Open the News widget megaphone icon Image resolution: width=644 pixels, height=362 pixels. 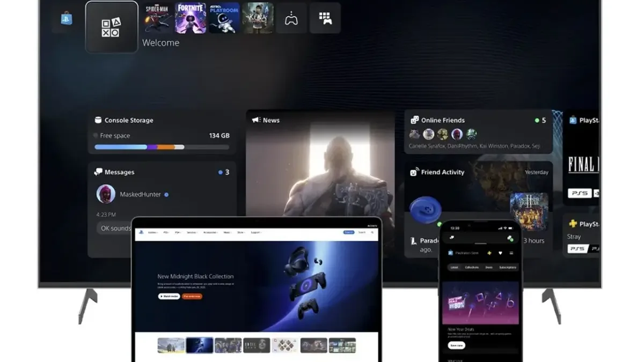pos(256,120)
